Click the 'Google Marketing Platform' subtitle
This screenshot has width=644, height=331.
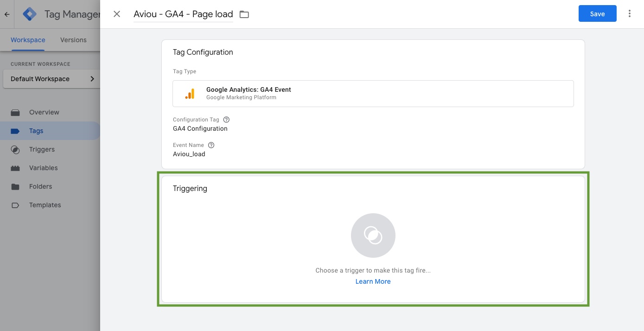(241, 97)
